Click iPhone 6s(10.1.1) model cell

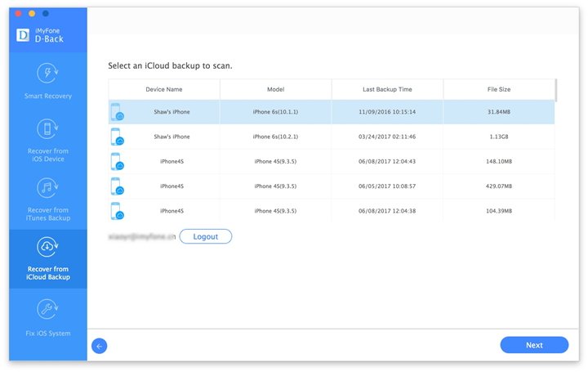coord(275,112)
